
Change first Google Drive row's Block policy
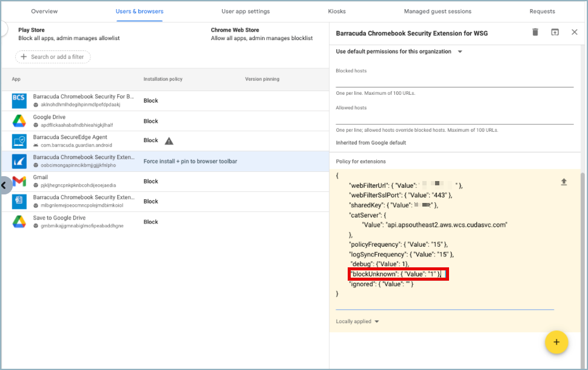150,121
